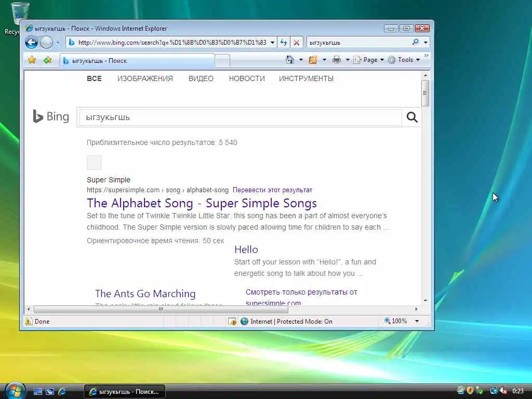
Task: Stop loading with the red X icon
Action: tap(297, 43)
